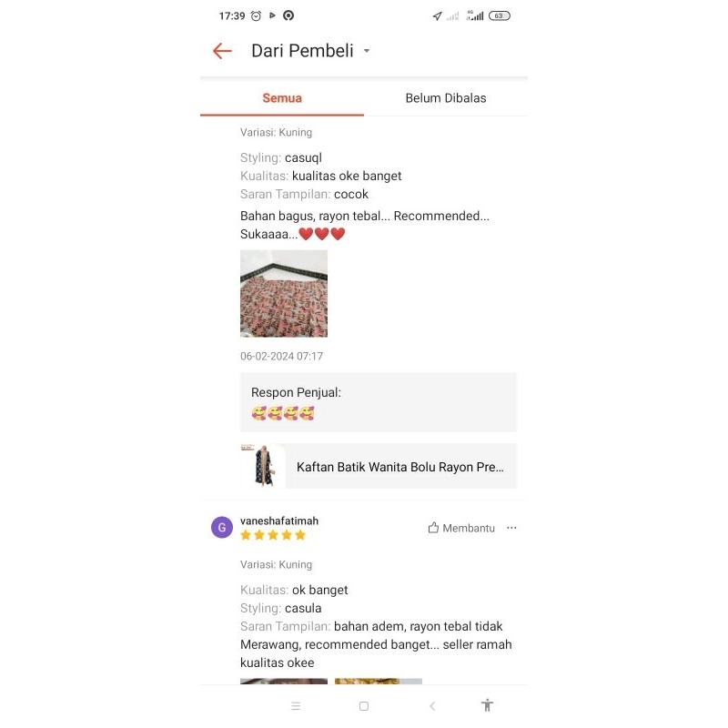Tap the Android home square button

364,706
